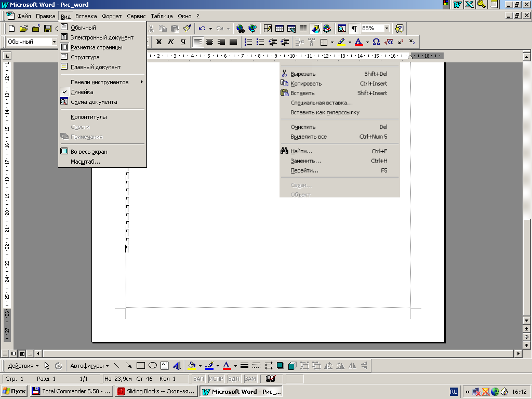This screenshot has width=532, height=399.
Task: Choose Колонтитулы from Вид menu
Action: tap(102, 117)
